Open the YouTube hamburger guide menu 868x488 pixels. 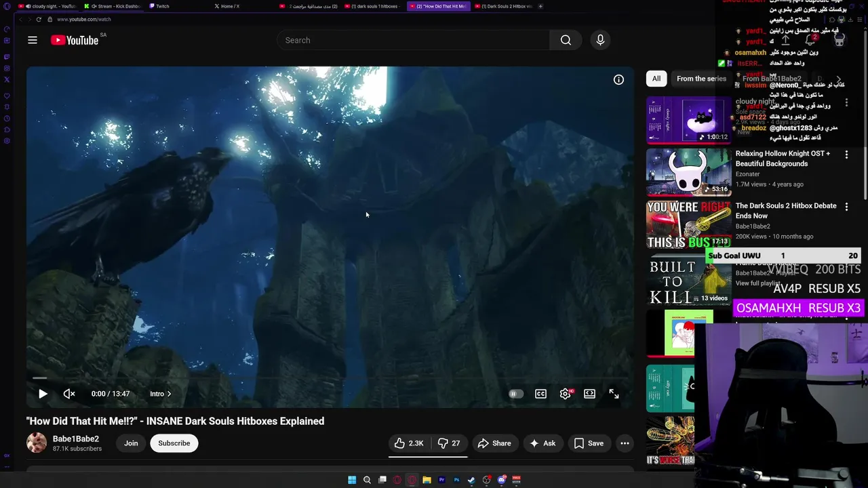[x=32, y=40]
